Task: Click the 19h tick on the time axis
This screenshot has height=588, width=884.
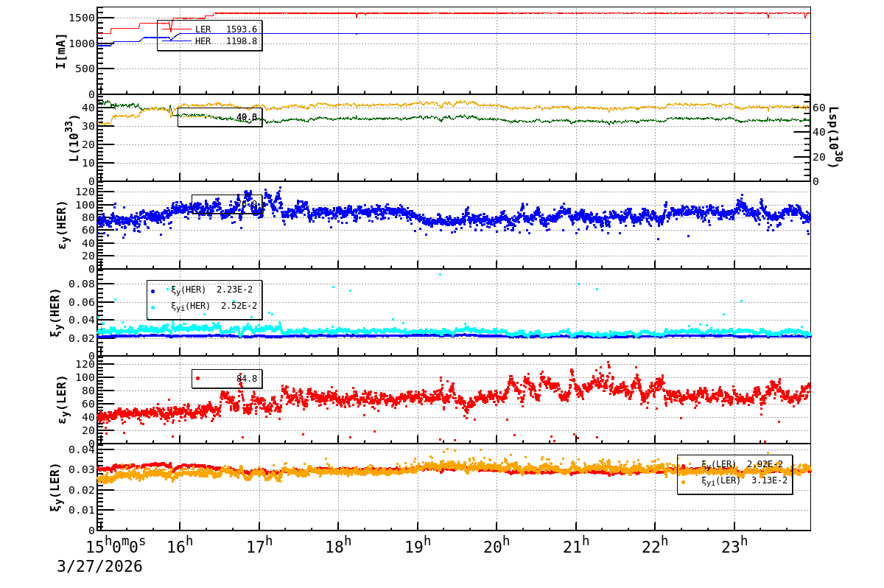Action: (x=417, y=545)
